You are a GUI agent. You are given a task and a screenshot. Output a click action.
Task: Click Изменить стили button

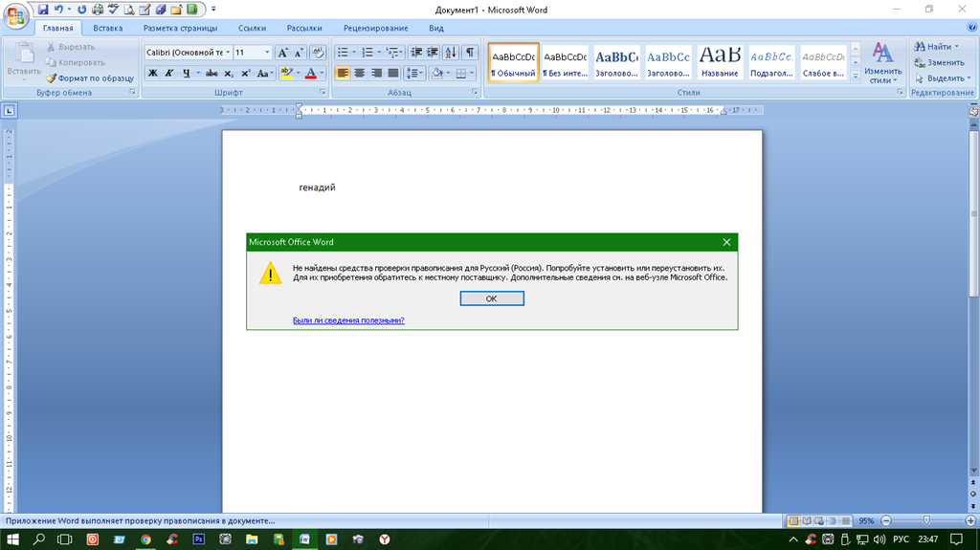click(x=882, y=62)
